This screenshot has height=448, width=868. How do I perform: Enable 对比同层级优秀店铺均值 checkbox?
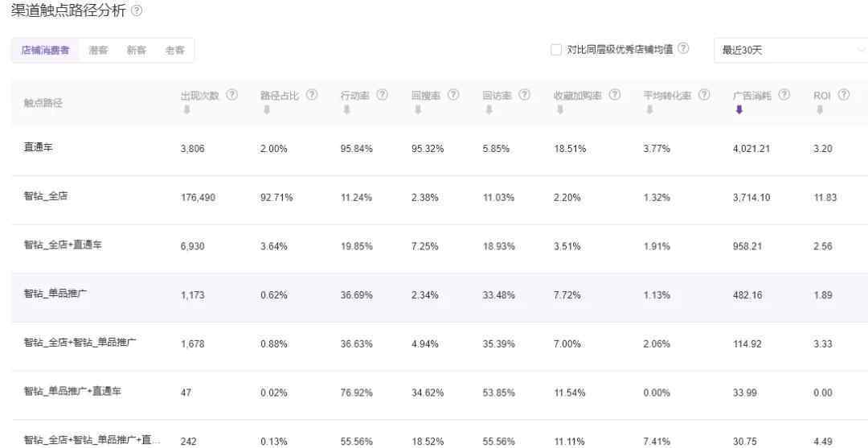tap(556, 50)
